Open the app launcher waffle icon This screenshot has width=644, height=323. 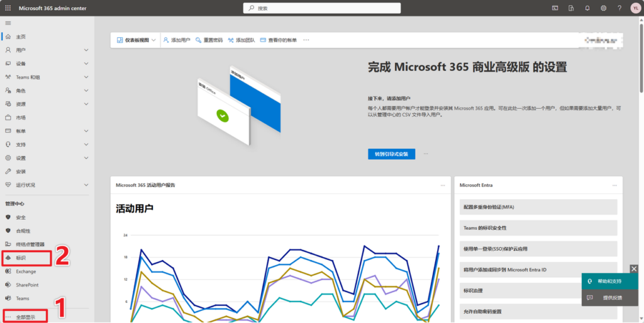[8, 8]
